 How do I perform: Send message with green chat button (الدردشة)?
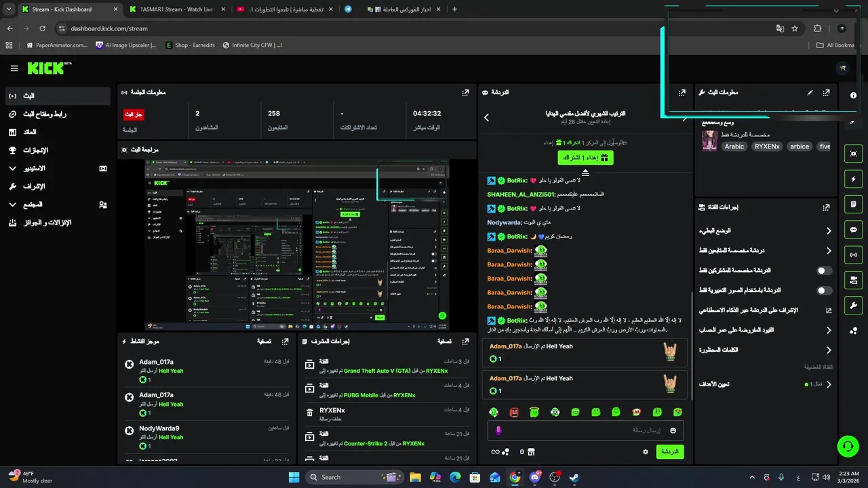(x=670, y=451)
